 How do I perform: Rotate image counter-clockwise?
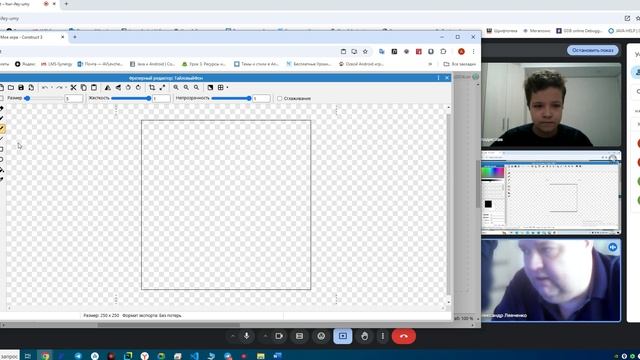click(128, 87)
